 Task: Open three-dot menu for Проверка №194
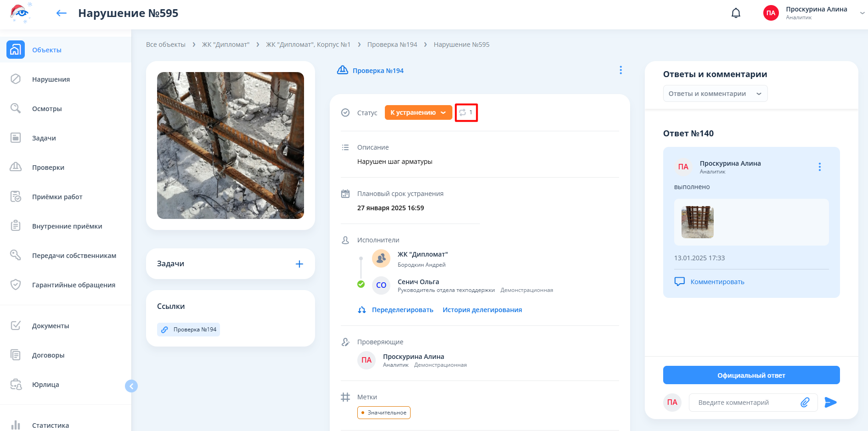pos(620,70)
